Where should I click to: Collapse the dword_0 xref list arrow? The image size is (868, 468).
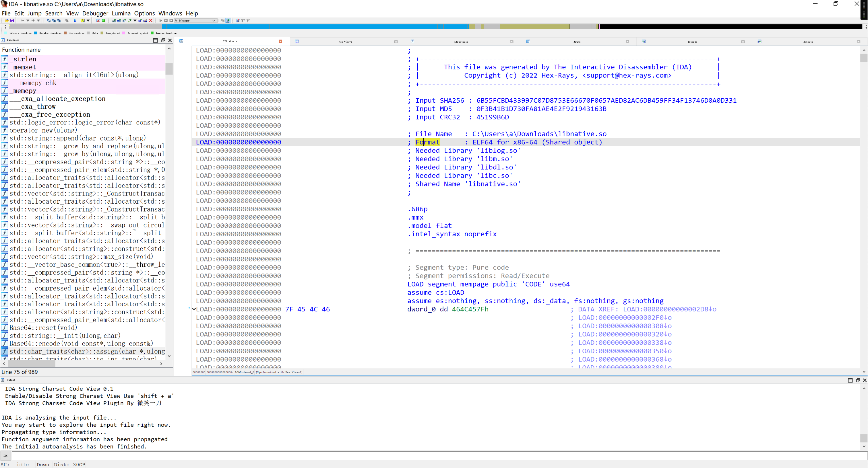[x=194, y=309]
